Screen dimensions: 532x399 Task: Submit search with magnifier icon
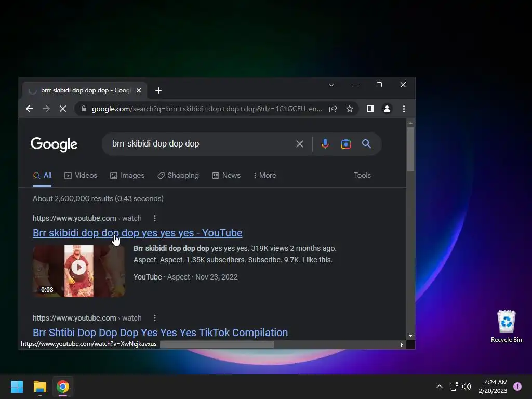[x=366, y=144]
